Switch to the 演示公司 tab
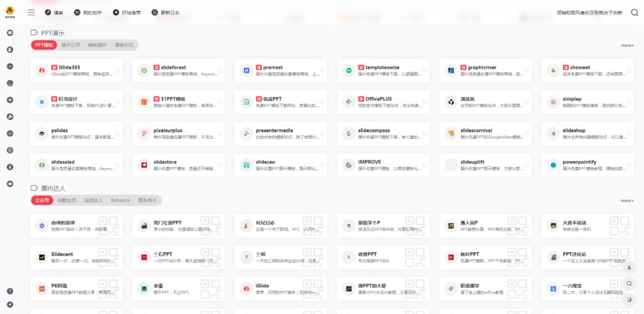 (x=70, y=45)
